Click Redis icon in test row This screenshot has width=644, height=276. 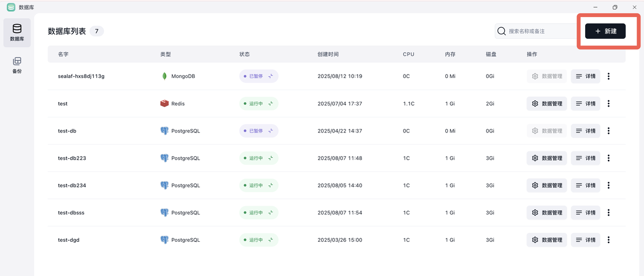[165, 103]
